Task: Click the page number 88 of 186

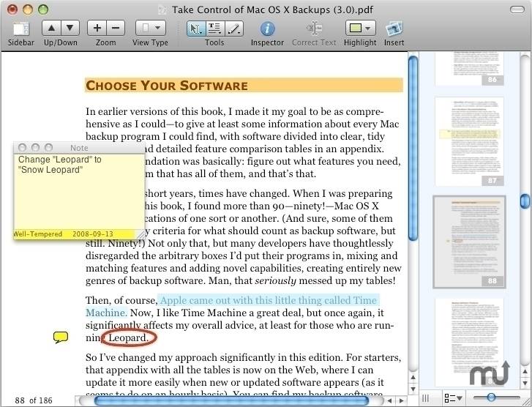Action: click(x=34, y=400)
